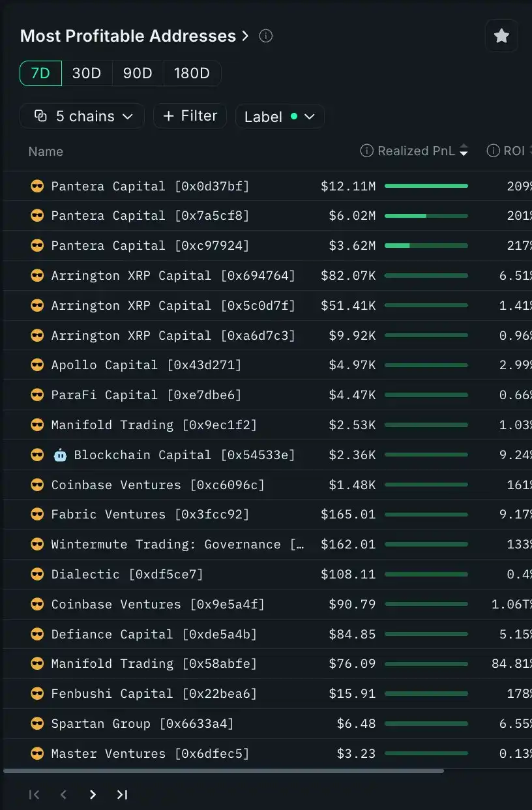Click the + Filter button
Image resolution: width=532 pixels, height=810 pixels.
click(190, 115)
